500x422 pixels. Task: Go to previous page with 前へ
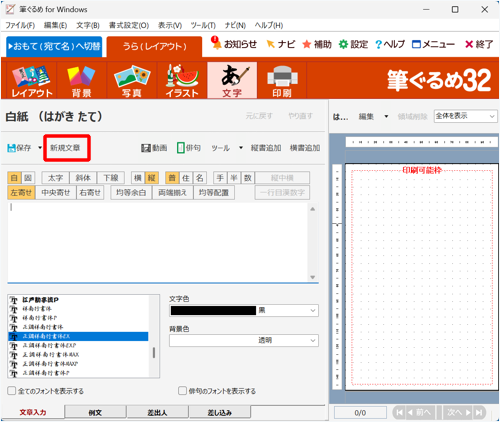click(421, 413)
